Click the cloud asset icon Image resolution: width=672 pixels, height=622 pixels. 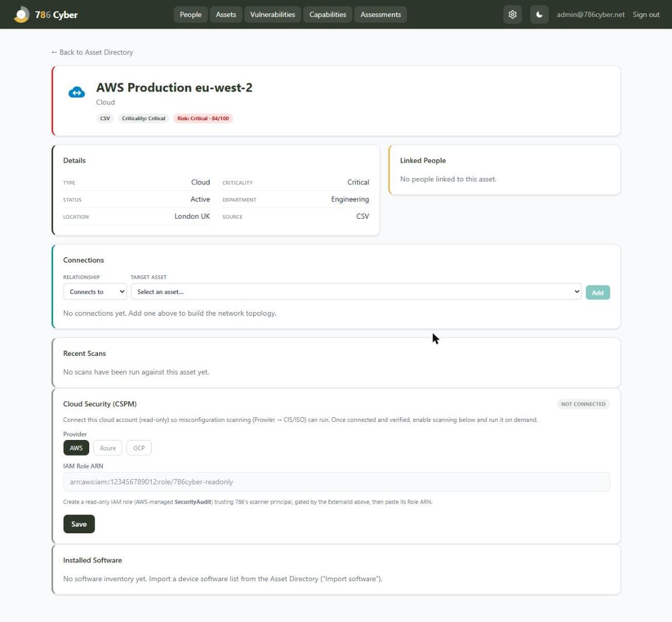point(77,92)
